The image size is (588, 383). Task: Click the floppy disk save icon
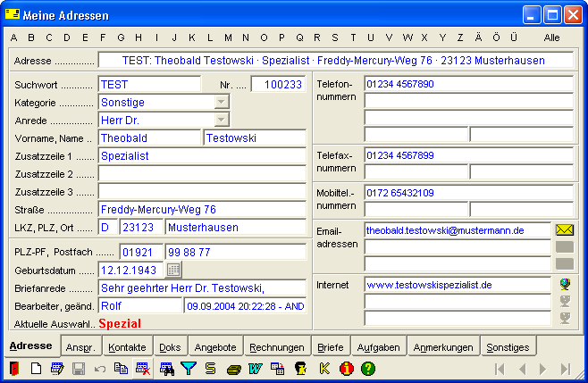pos(79,369)
